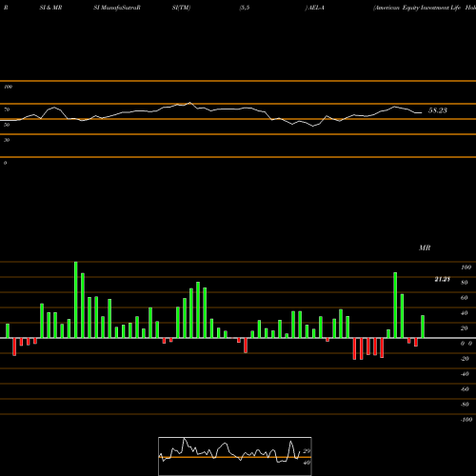Click the MR axis label 80
476x476 pixels.
[x=465, y=283]
